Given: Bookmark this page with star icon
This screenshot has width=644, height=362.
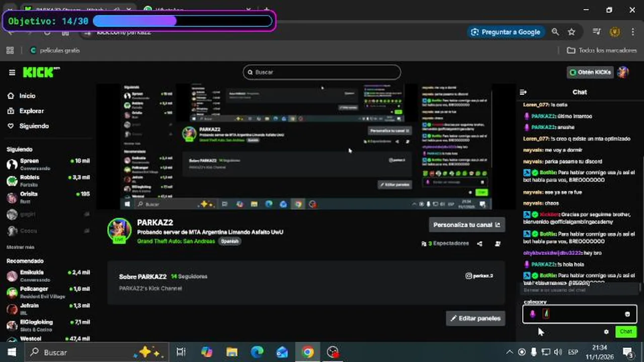Looking at the screenshot, I should click(x=572, y=32).
